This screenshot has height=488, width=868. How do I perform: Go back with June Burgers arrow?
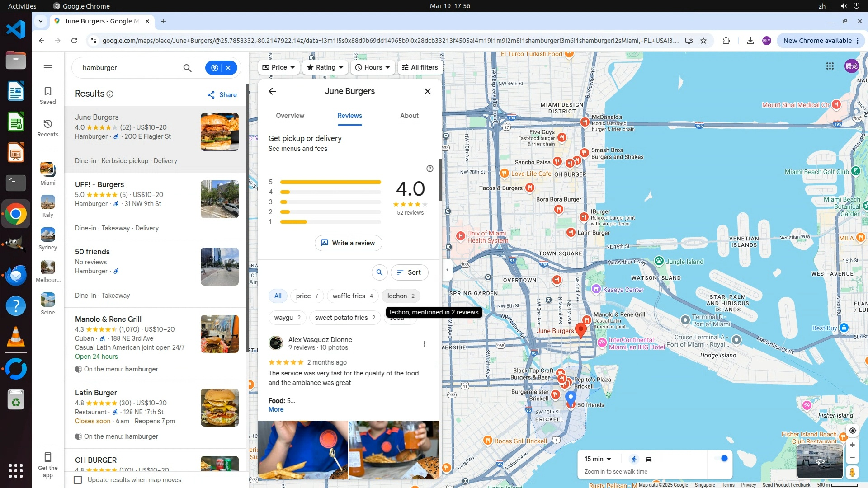pos(272,91)
